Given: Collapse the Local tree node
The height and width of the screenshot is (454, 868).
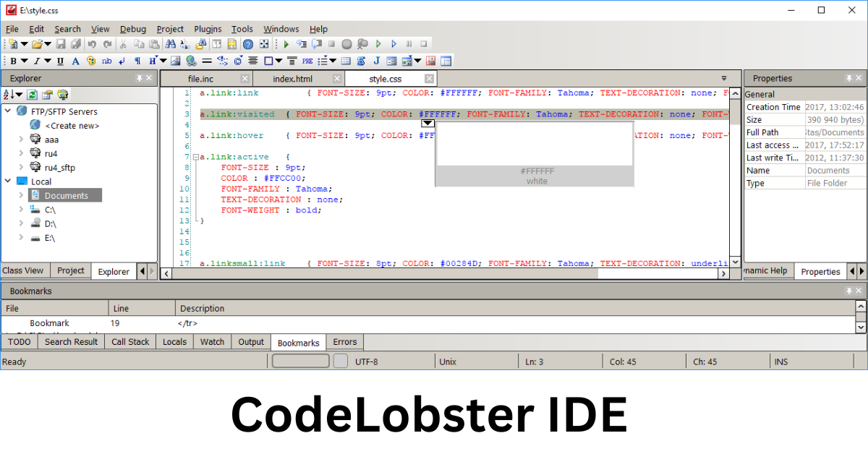Looking at the screenshot, I should pyautogui.click(x=8, y=181).
